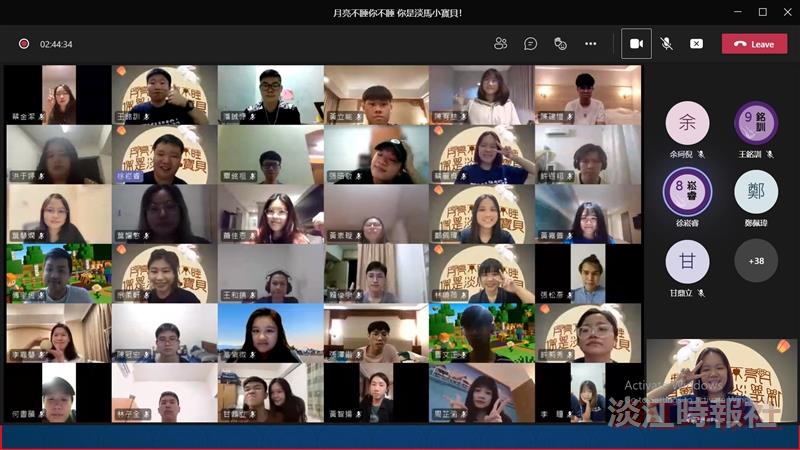800x450 pixels.
Task: Select the 余 participant avatar
Action: [687, 123]
